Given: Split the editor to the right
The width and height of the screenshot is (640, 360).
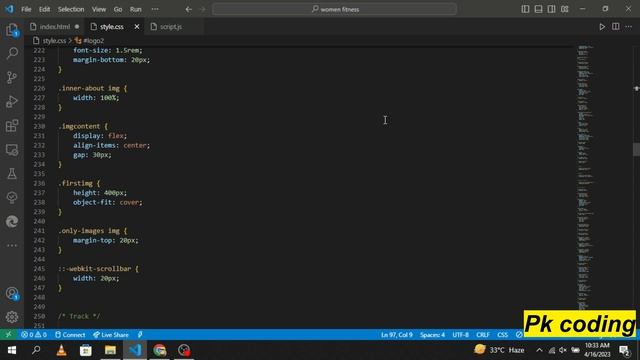Looking at the screenshot, I should 616,27.
